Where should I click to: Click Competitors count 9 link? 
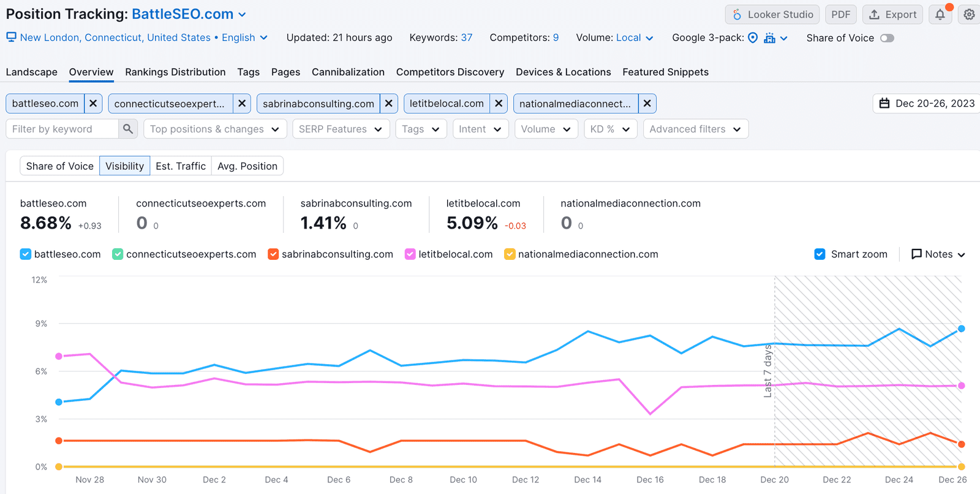pyautogui.click(x=556, y=37)
